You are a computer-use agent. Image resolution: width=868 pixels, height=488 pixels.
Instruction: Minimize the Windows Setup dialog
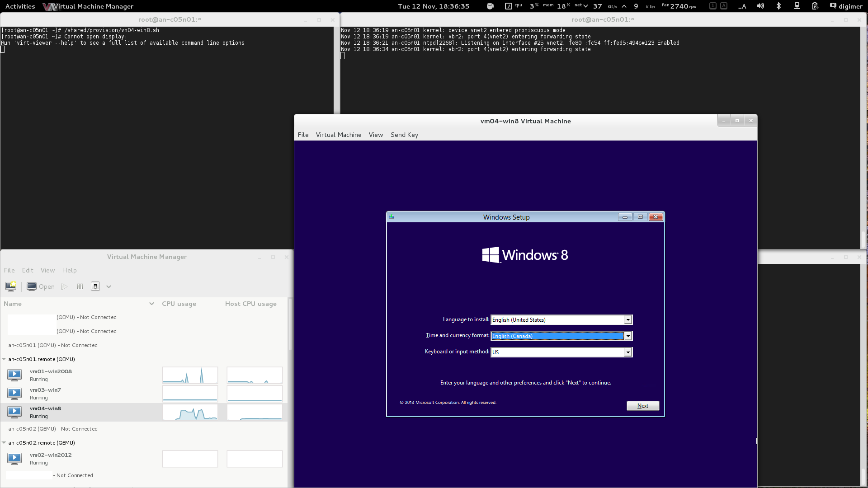pos(625,217)
